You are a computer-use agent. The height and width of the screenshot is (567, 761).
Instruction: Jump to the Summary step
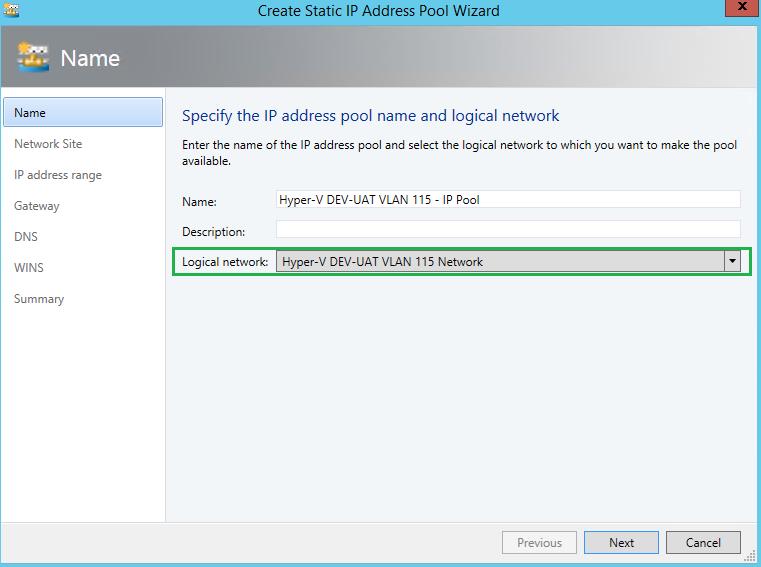[x=39, y=299]
